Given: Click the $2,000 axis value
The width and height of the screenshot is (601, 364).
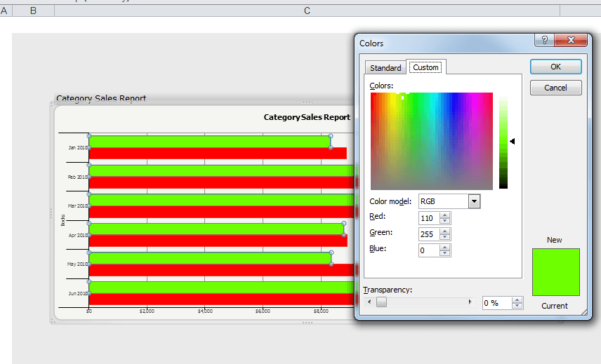Looking at the screenshot, I should coord(147,311).
